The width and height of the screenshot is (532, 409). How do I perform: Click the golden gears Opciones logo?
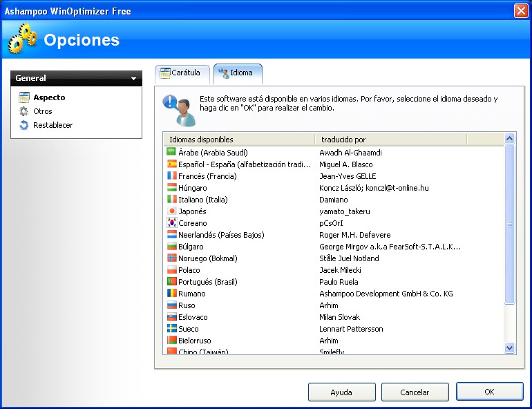click(22, 38)
